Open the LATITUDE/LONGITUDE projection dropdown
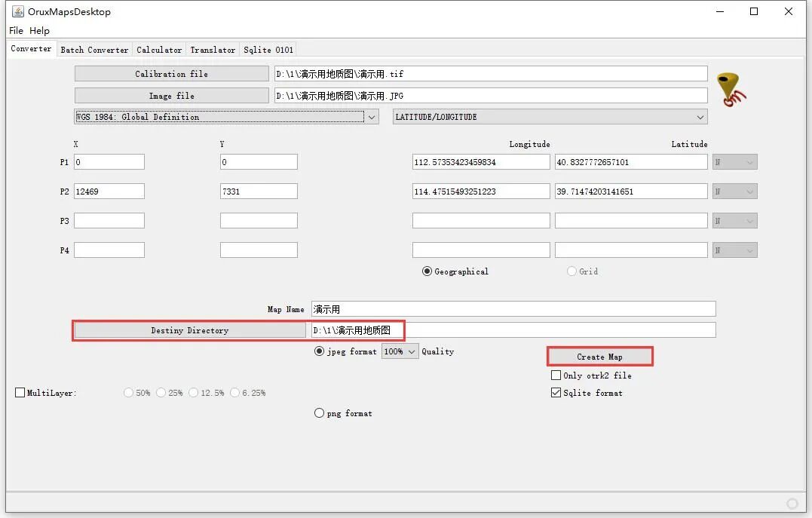812x518 pixels. tap(550, 117)
